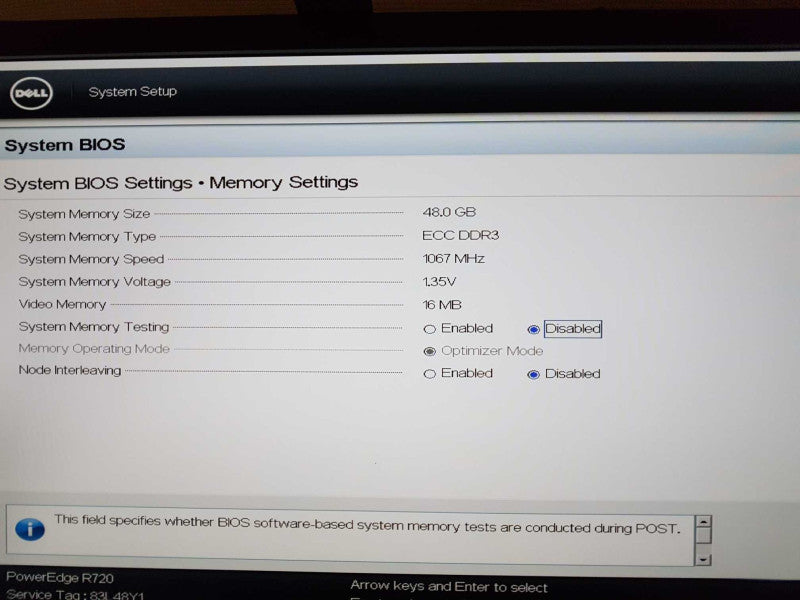Screen dimensions: 800x600
Task: Select the Optimizer Mode radio button
Action: pos(430,351)
